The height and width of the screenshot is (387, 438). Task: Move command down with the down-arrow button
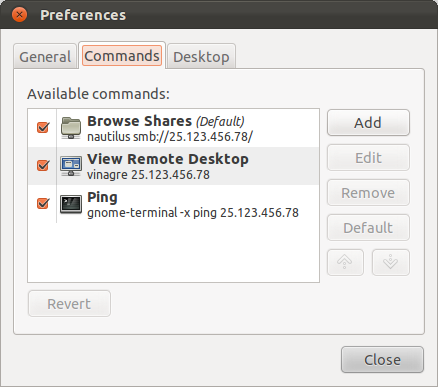tap(390, 262)
